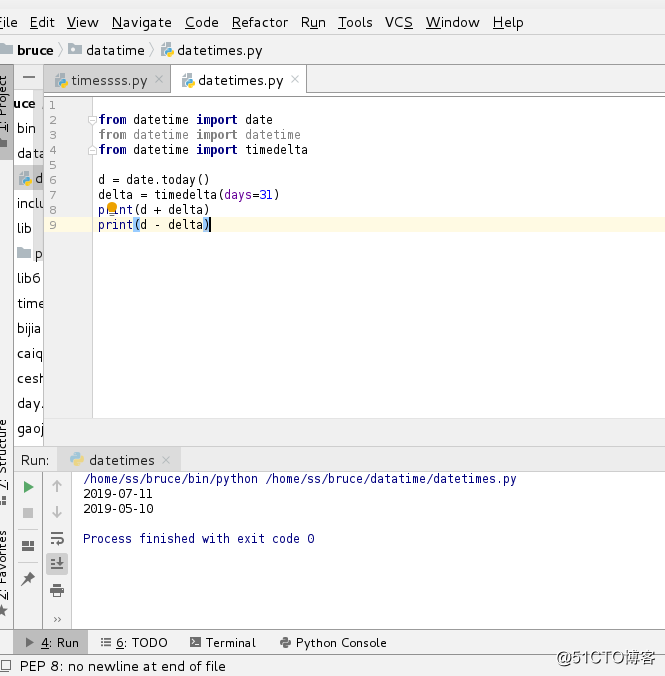Open the Refactor menu
Screen dimensions: 665x676
[x=260, y=22]
